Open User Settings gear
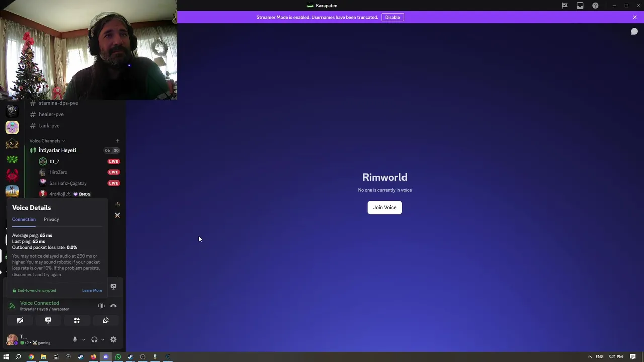 coord(113,340)
